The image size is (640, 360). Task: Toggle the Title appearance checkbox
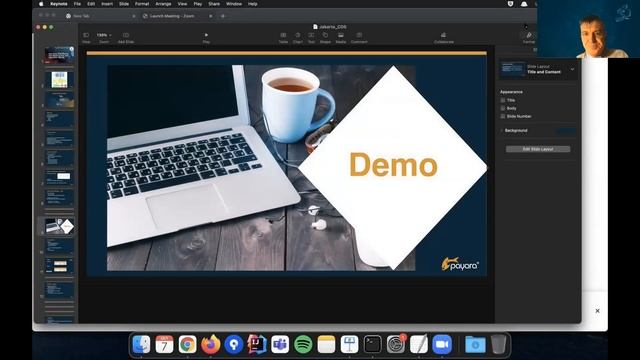click(x=503, y=100)
